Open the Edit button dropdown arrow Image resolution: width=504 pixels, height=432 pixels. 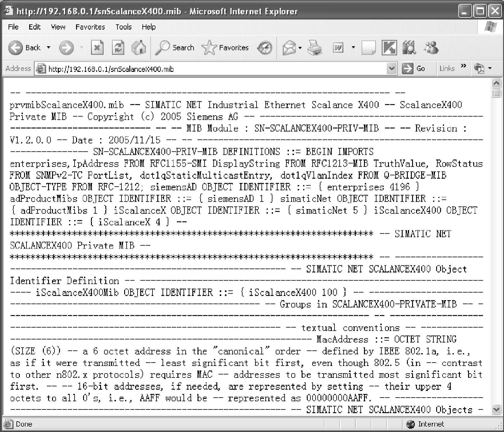353,47
